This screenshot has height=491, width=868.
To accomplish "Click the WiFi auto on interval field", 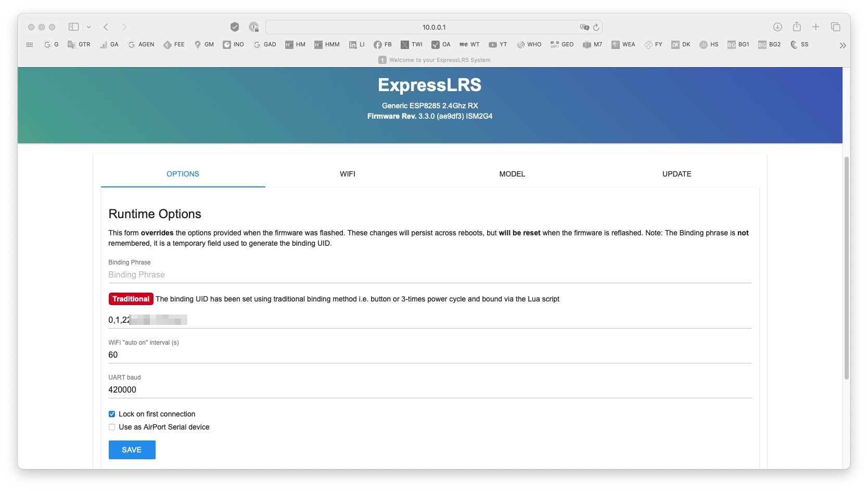I will tap(430, 355).
